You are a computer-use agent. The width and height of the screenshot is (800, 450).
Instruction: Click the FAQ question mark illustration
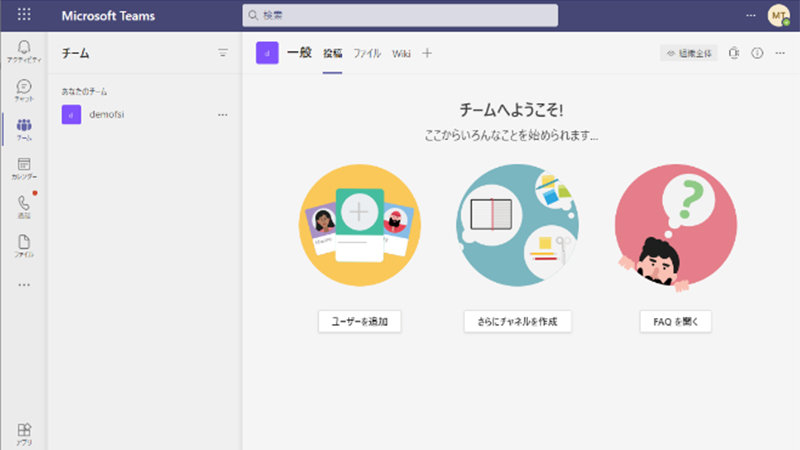coord(676,228)
